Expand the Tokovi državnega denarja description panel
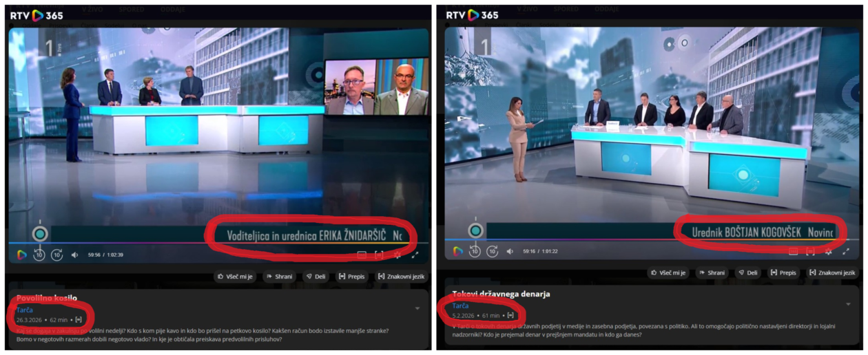Image resolution: width=868 pixels, height=355 pixels. 848,304
